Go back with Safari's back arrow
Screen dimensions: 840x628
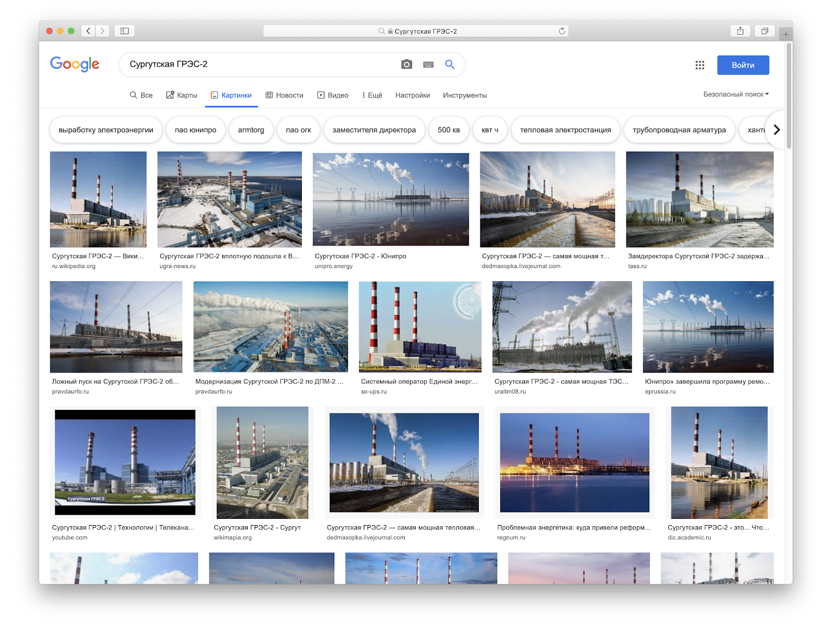point(88,31)
